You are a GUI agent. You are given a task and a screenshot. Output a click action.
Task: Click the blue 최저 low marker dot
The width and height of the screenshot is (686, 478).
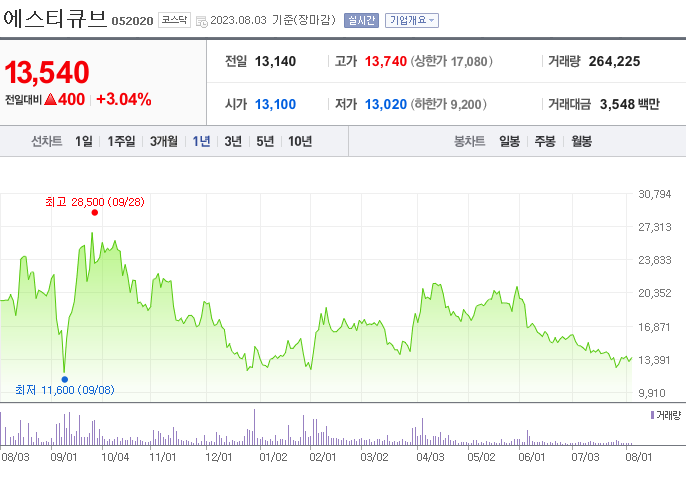click(65, 379)
